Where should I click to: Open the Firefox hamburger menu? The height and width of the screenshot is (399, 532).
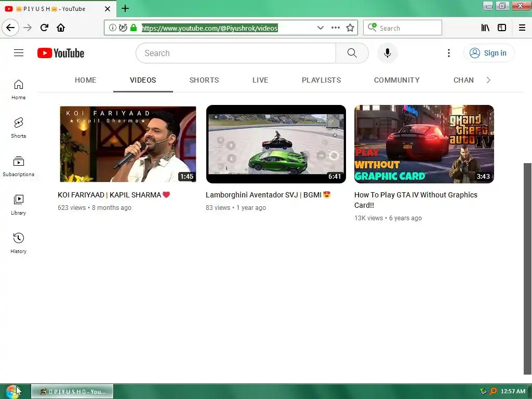click(522, 28)
